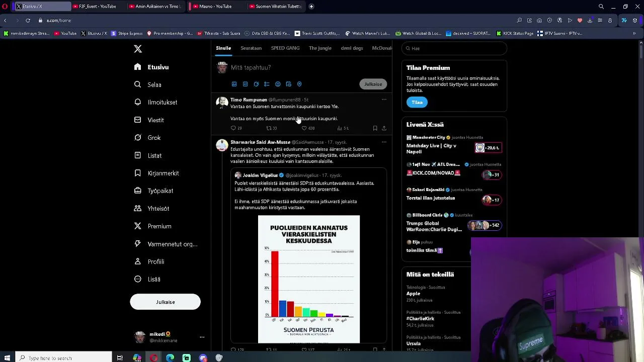Add a poll with the poll icon
The height and width of the screenshot is (362, 644).
[x=267, y=84]
